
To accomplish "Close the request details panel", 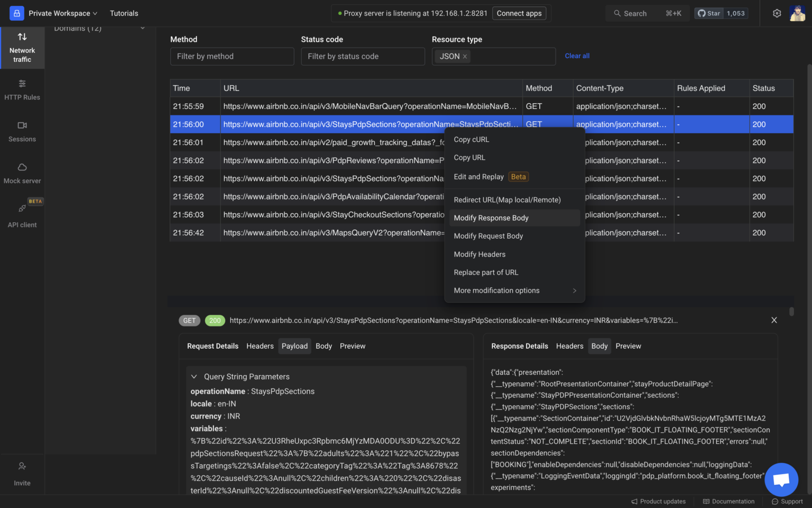I will [774, 320].
